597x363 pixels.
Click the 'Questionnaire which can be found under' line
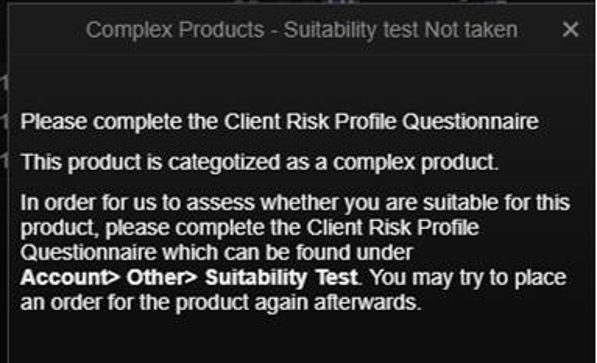coord(217,253)
